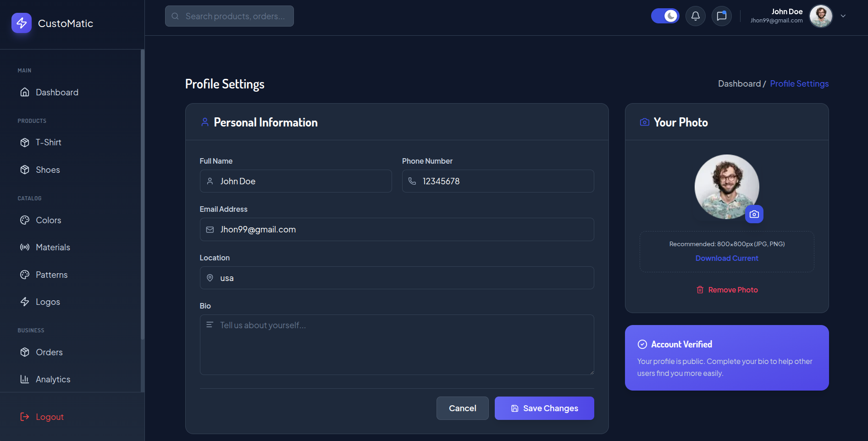The width and height of the screenshot is (868, 441).
Task: Click the Save Changes button
Action: (x=544, y=408)
